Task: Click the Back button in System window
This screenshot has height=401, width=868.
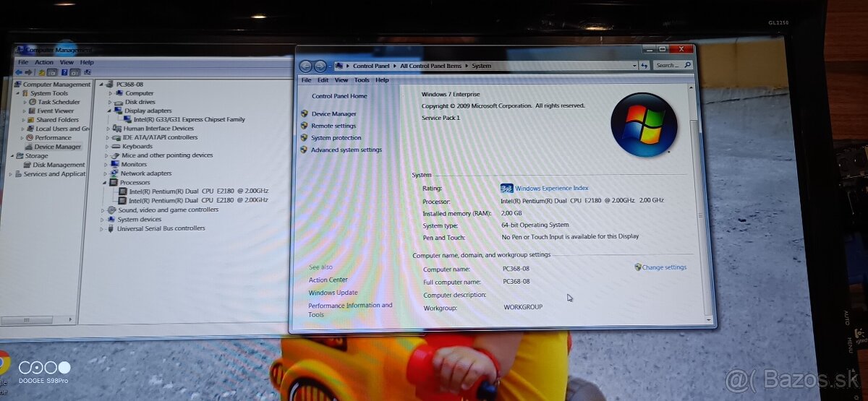Action: (x=306, y=66)
